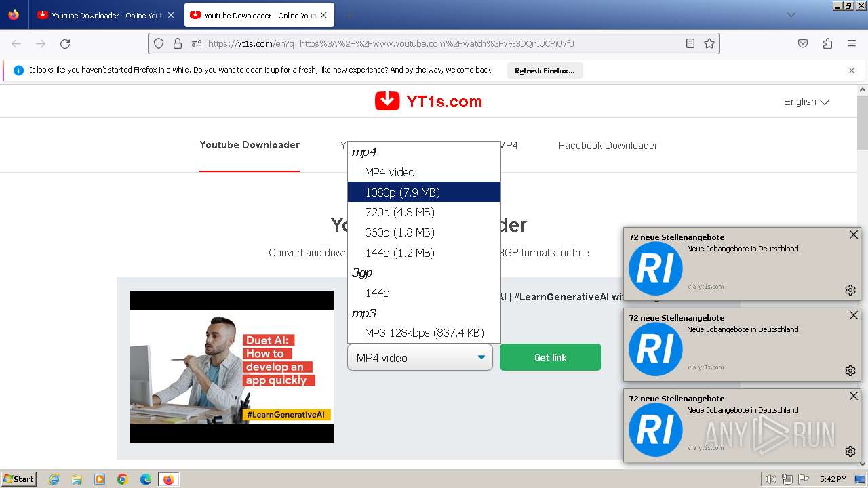This screenshot has width=868, height=488.
Task: Open the Firefox application menu
Action: click(x=852, y=43)
